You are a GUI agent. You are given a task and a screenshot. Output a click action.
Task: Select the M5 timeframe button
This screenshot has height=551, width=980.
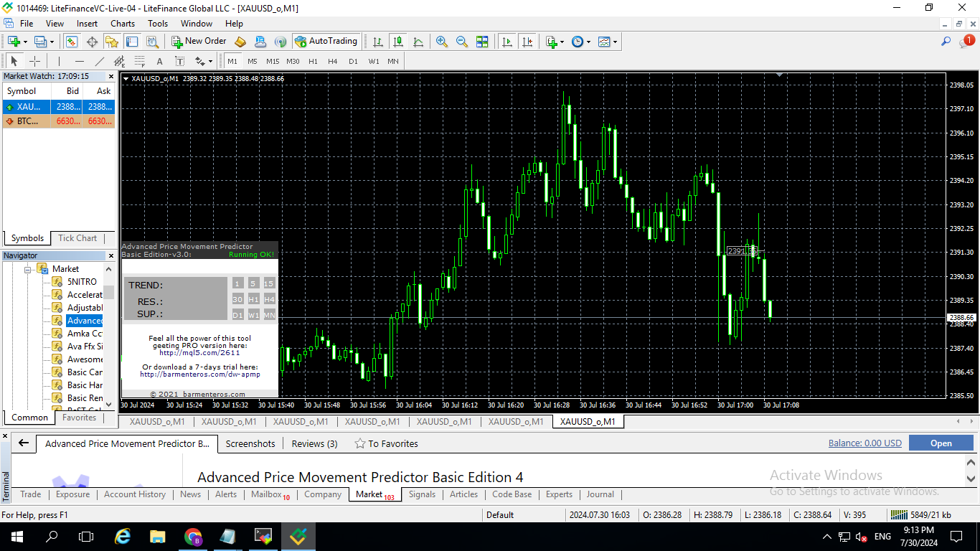[253, 61]
